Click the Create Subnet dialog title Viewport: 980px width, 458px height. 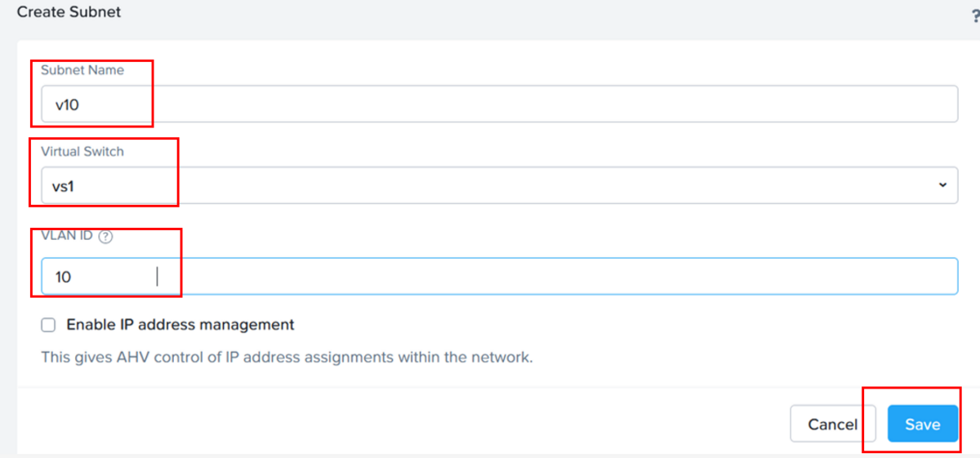click(x=69, y=12)
